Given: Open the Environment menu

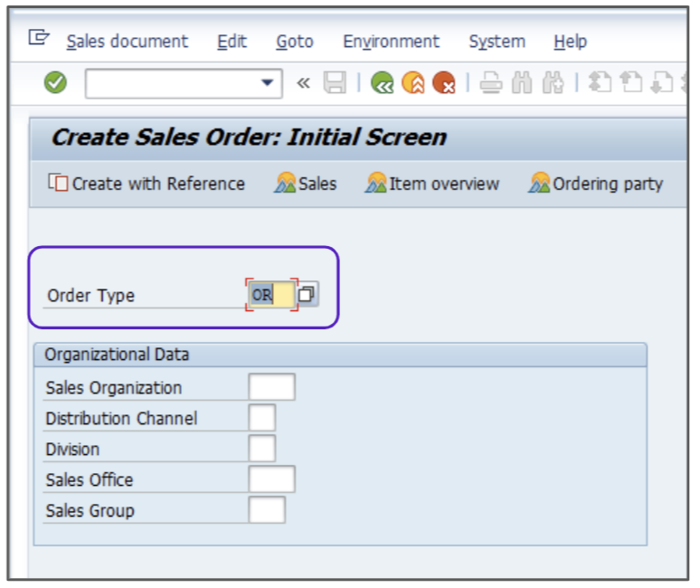Looking at the screenshot, I should pyautogui.click(x=391, y=42).
